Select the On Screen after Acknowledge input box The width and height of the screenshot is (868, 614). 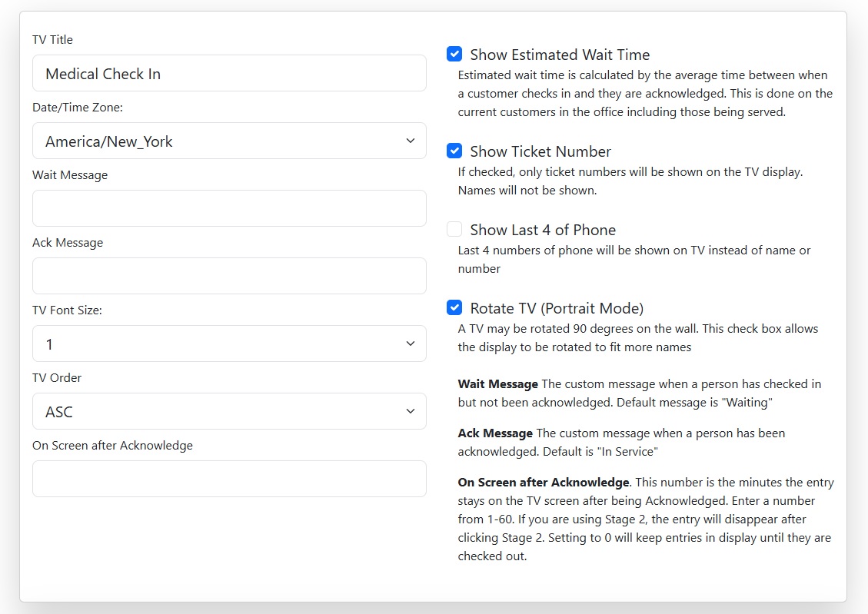[229, 479]
